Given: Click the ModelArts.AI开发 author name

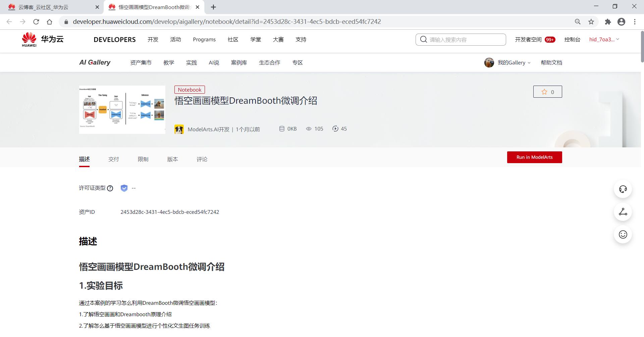Looking at the screenshot, I should [x=209, y=129].
